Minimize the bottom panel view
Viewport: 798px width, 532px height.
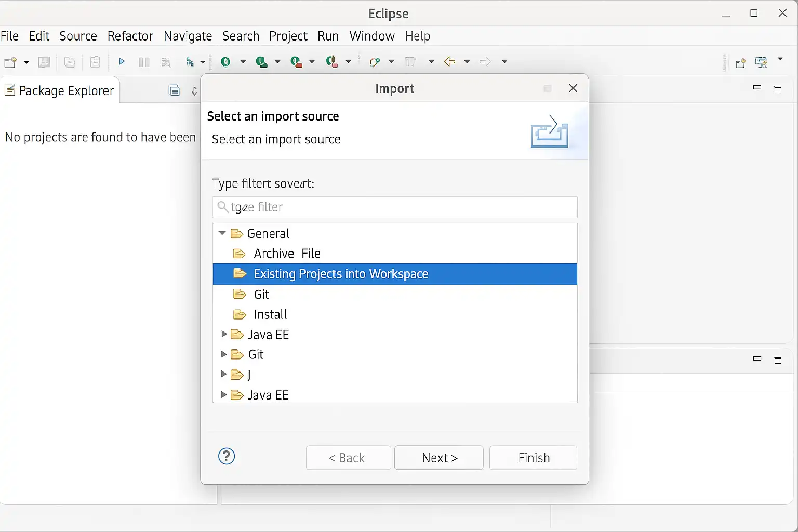757,358
